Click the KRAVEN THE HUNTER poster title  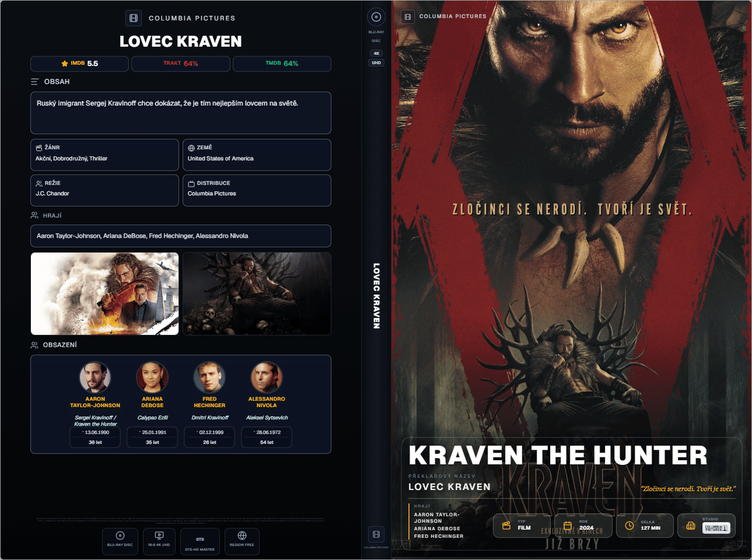point(558,456)
